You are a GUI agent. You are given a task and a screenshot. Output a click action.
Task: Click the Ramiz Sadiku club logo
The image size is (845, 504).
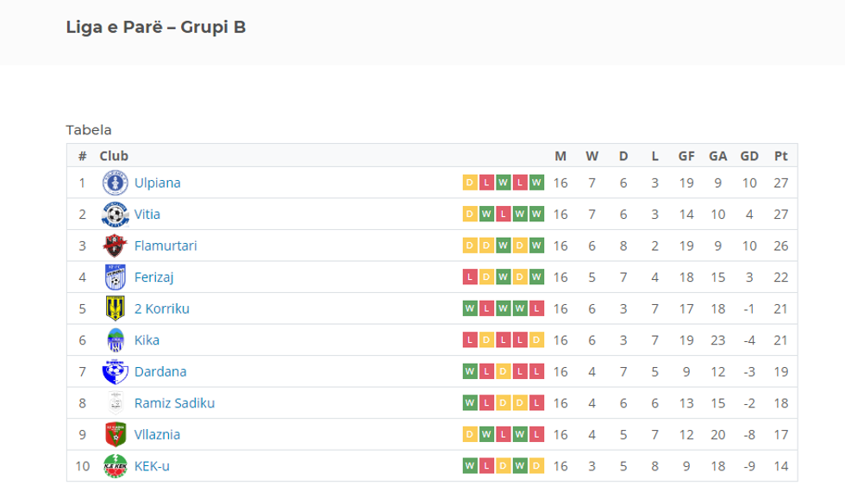(x=115, y=403)
